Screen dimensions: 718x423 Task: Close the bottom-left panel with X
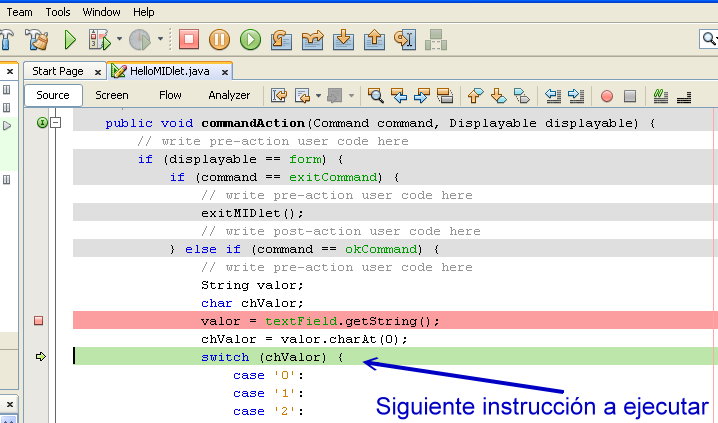tap(10, 404)
